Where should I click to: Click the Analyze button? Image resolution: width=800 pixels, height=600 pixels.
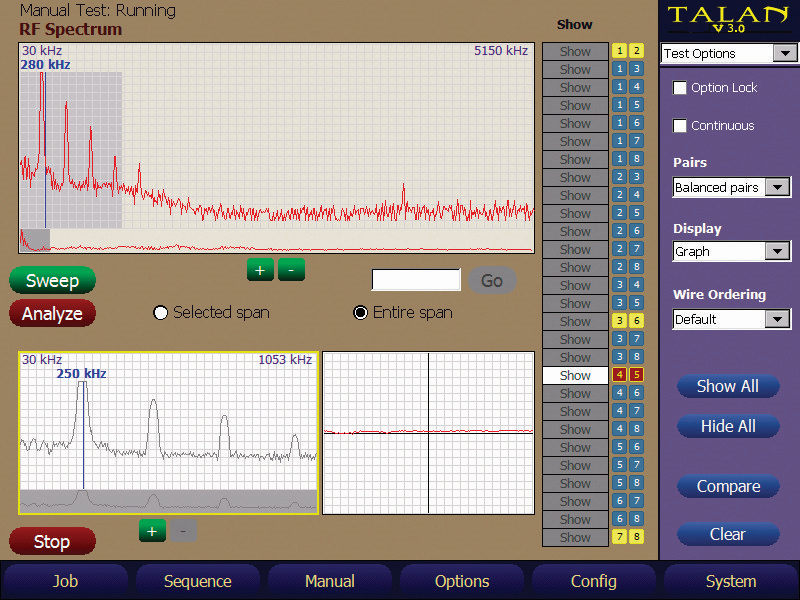[52, 313]
